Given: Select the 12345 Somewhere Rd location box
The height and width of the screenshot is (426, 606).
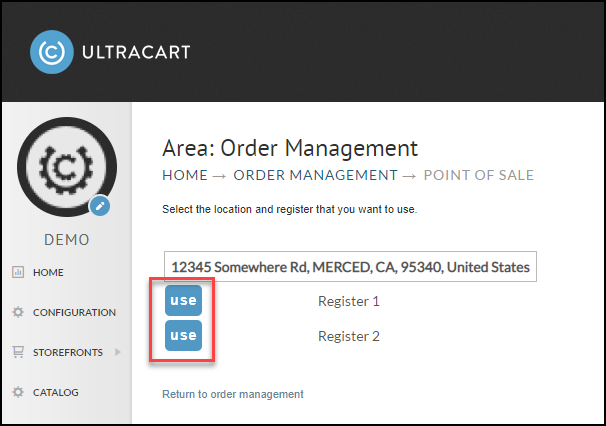Looking at the screenshot, I should [350, 267].
